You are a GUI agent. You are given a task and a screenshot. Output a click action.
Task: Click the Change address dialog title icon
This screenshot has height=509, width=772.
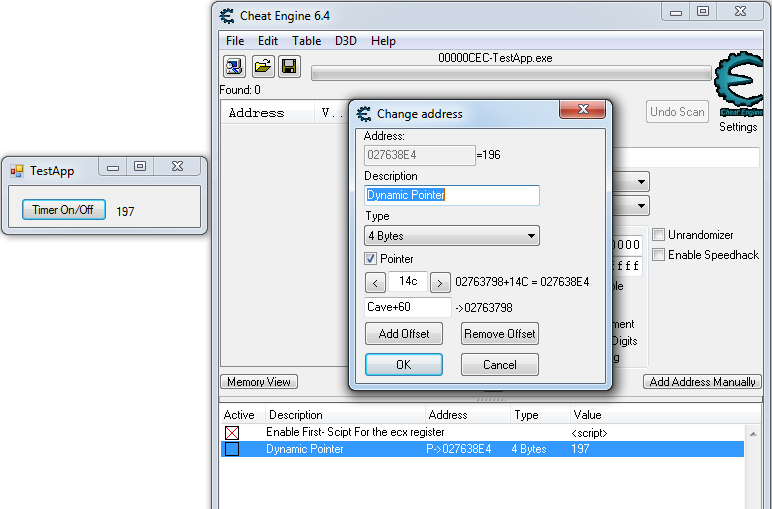tap(364, 114)
